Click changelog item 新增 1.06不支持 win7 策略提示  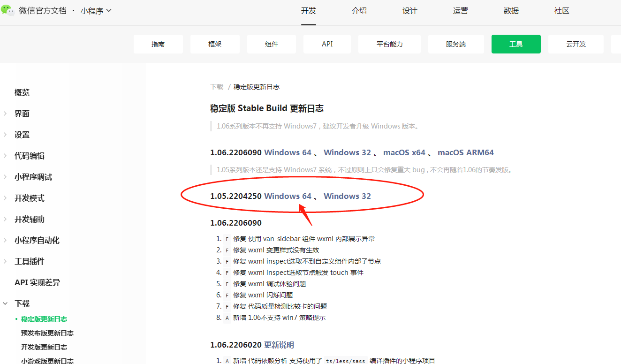279,318
